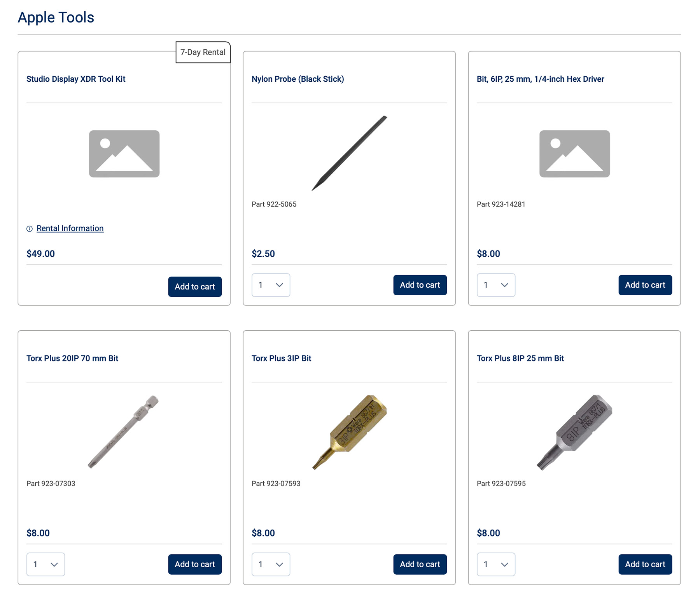Expand quantity selector for Torx Plus 3IP Bit
The image size is (700, 598).
(x=271, y=565)
